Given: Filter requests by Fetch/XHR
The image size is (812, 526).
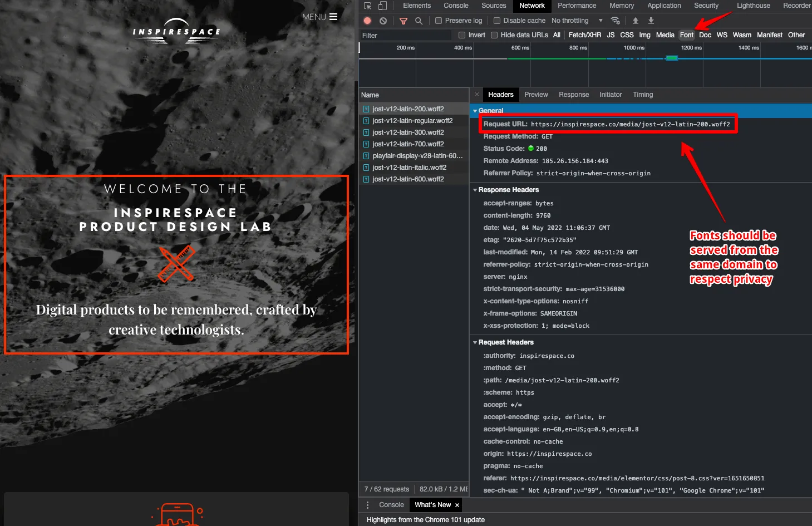Looking at the screenshot, I should (x=585, y=35).
